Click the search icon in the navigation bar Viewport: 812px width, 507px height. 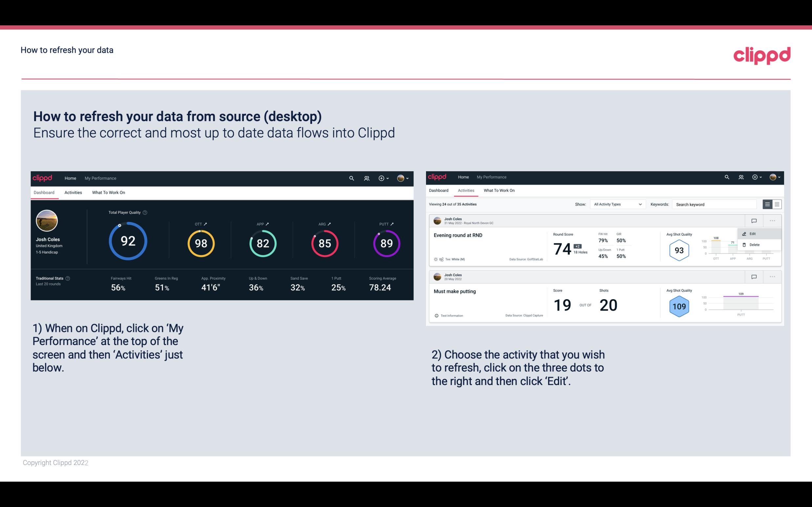[x=351, y=177]
